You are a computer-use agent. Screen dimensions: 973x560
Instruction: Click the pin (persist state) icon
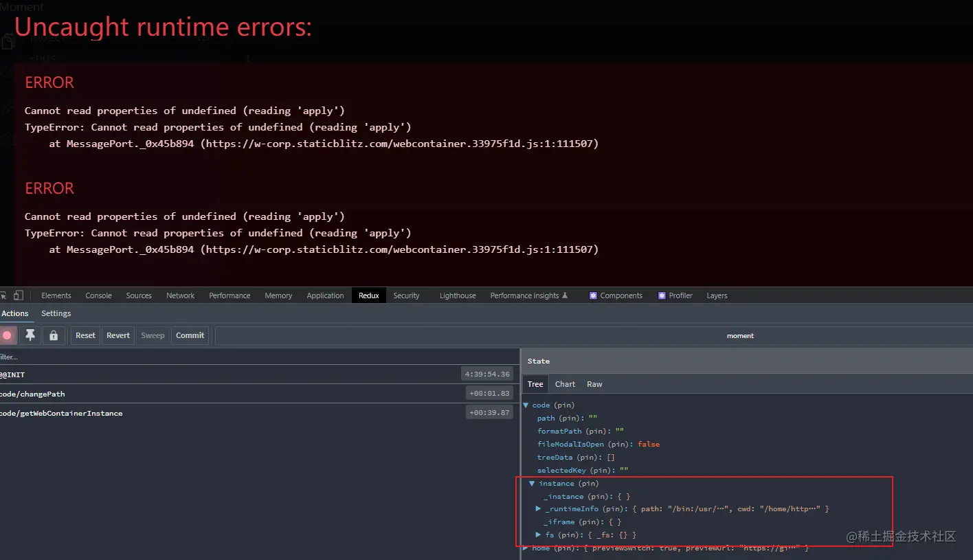tap(30, 335)
